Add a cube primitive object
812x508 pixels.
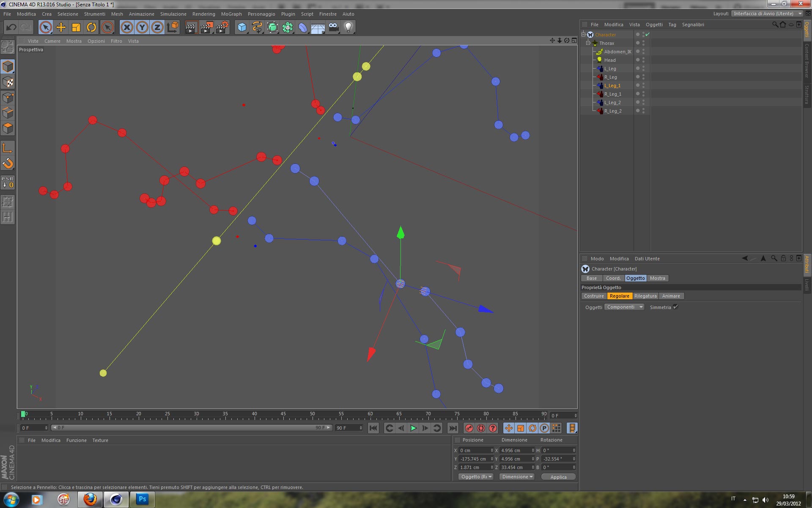click(242, 28)
